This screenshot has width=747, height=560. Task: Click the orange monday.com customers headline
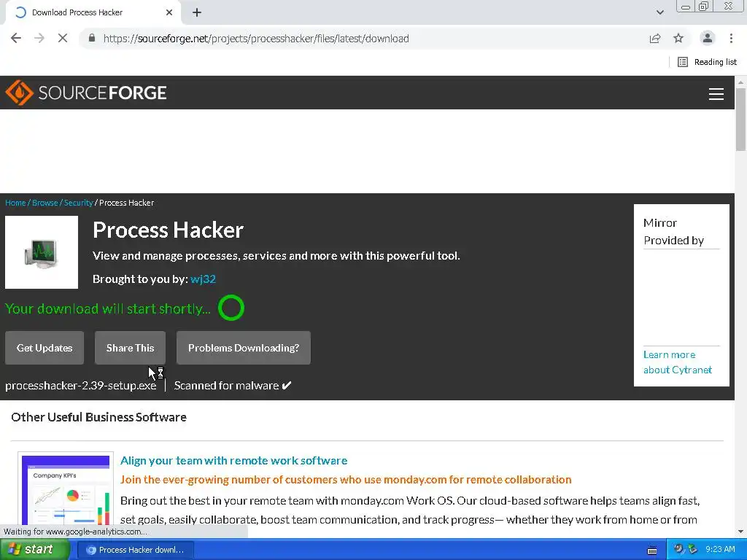coord(346,480)
